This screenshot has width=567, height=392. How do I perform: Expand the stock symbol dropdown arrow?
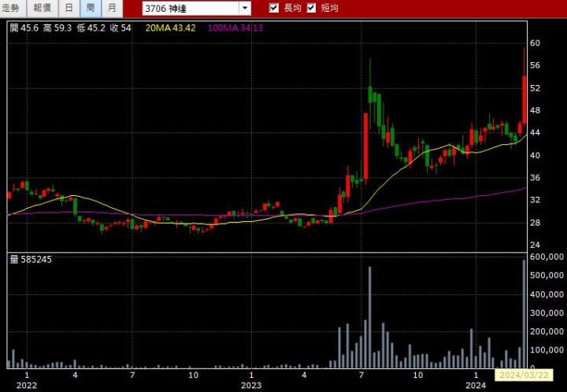pos(245,8)
